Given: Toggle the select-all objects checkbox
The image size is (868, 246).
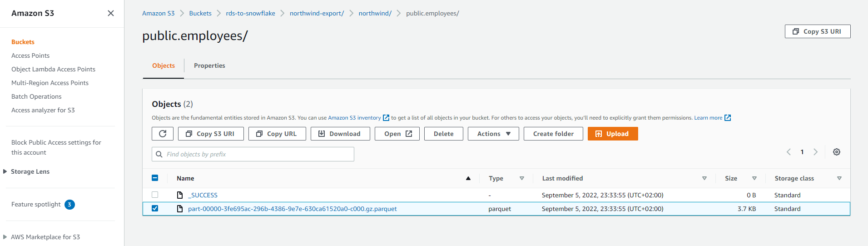Looking at the screenshot, I should click(x=155, y=178).
